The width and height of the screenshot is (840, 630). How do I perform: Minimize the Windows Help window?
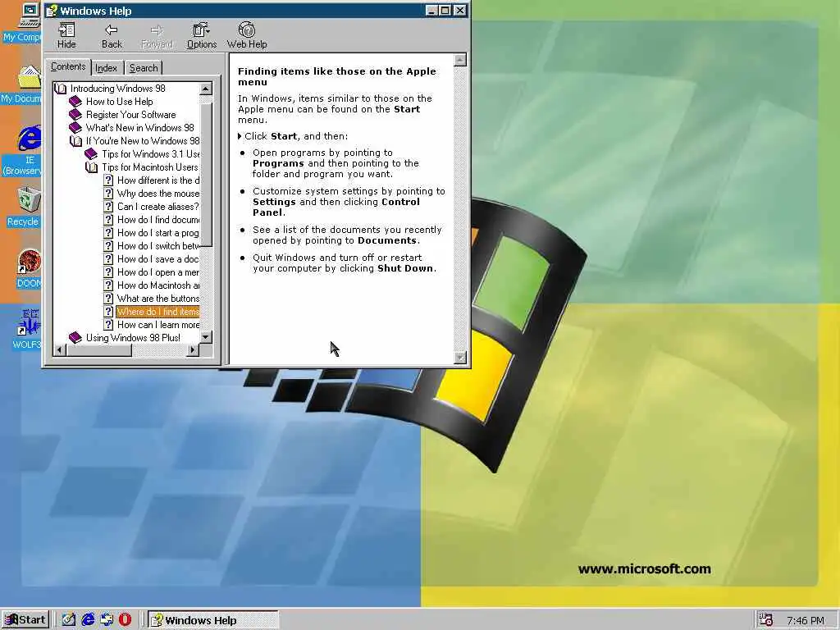click(431, 10)
